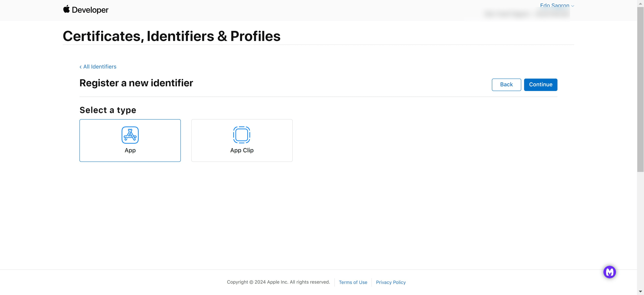Select the currently highlighted App option
The height and width of the screenshot is (295, 644).
(130, 140)
